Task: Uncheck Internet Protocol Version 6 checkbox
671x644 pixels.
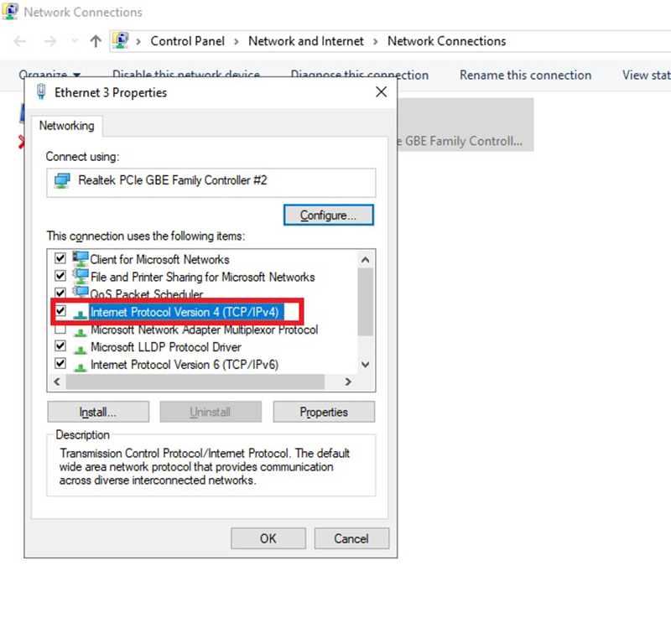Action: 60,363
